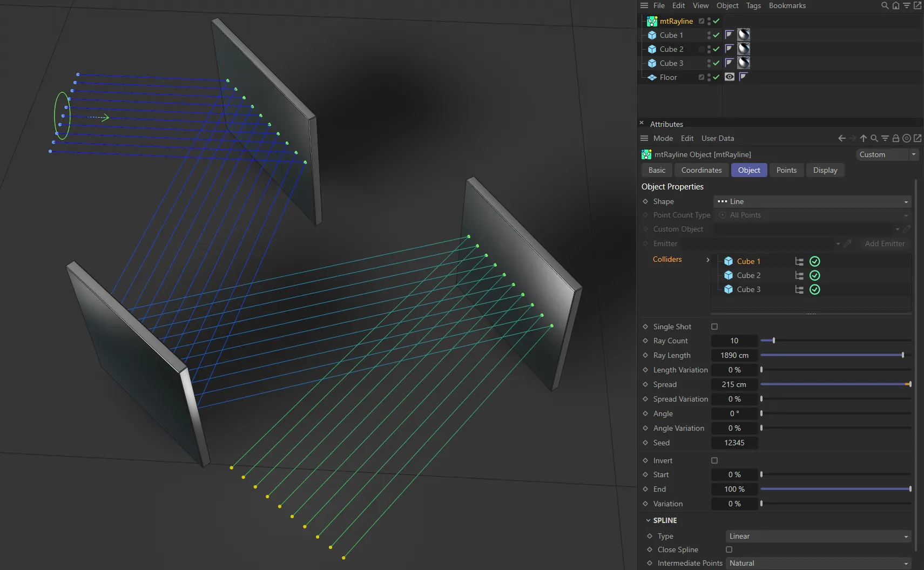
Task: Click the Cube 1 material sphere thumbnail
Action: pos(743,35)
